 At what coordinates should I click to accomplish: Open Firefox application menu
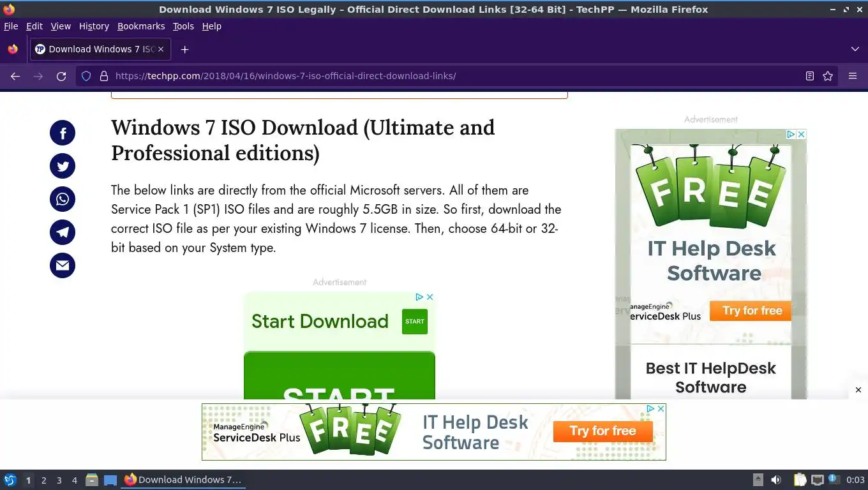[853, 76]
